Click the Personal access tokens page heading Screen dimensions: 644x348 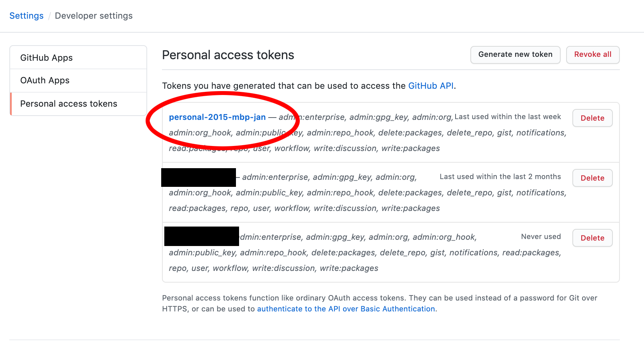pos(228,55)
